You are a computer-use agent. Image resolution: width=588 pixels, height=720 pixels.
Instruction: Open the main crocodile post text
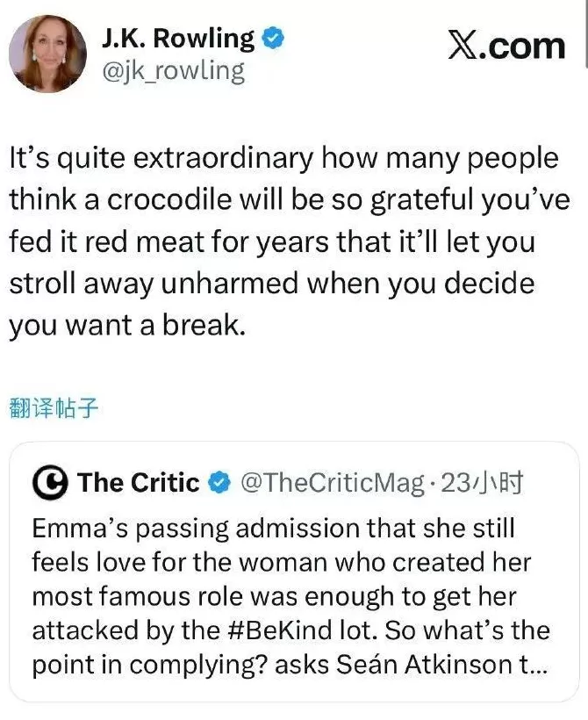coord(281,241)
